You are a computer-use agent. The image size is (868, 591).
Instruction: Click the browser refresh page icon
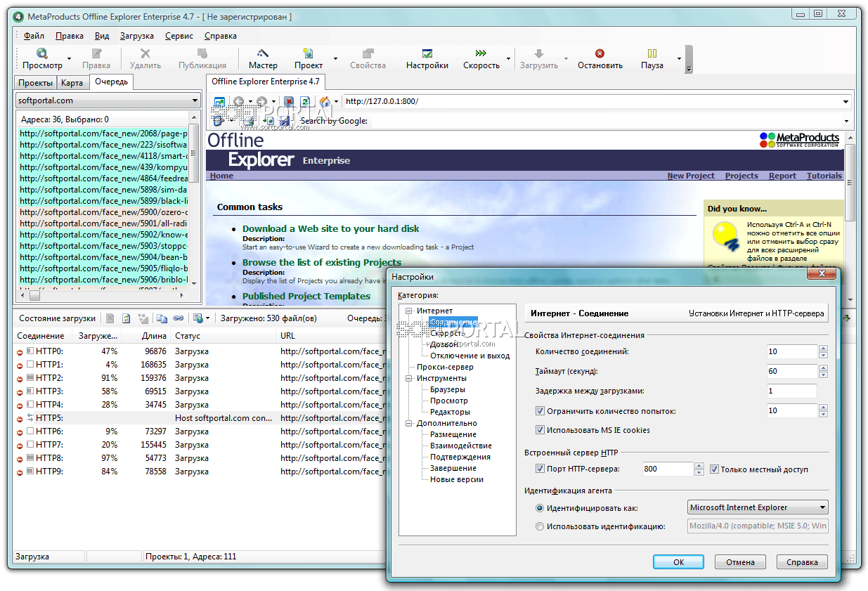pos(305,102)
